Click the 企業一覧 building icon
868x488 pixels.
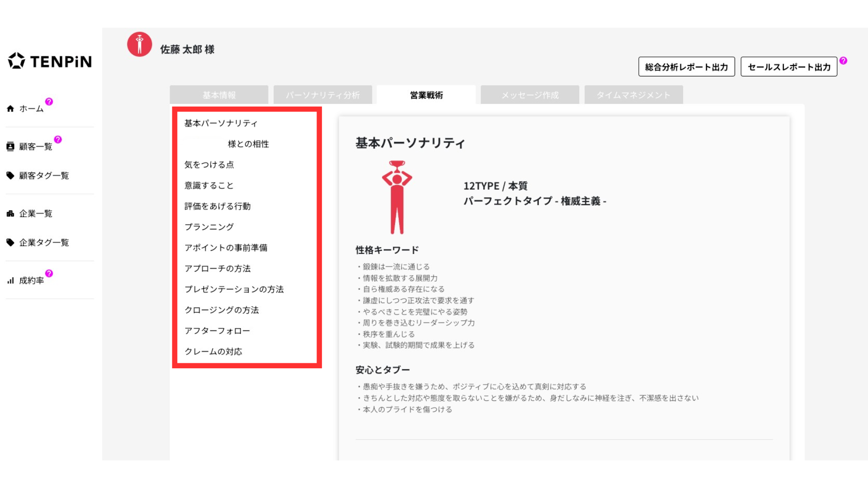[x=10, y=213]
